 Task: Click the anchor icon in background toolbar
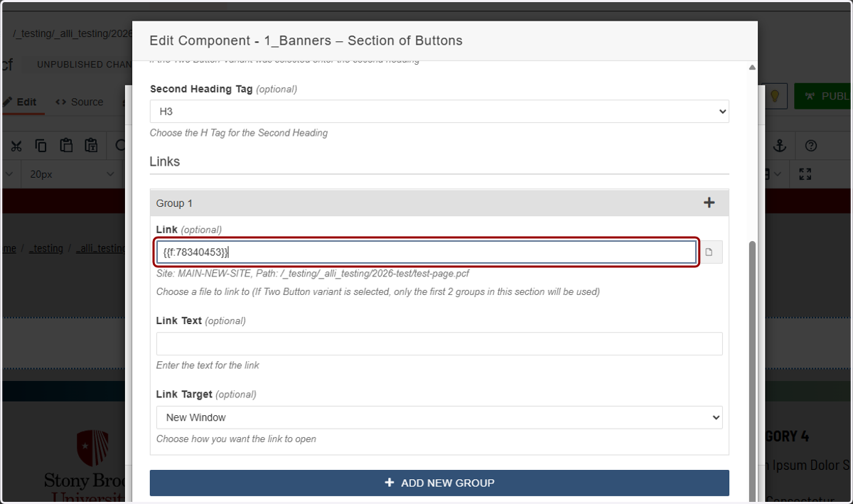click(780, 146)
